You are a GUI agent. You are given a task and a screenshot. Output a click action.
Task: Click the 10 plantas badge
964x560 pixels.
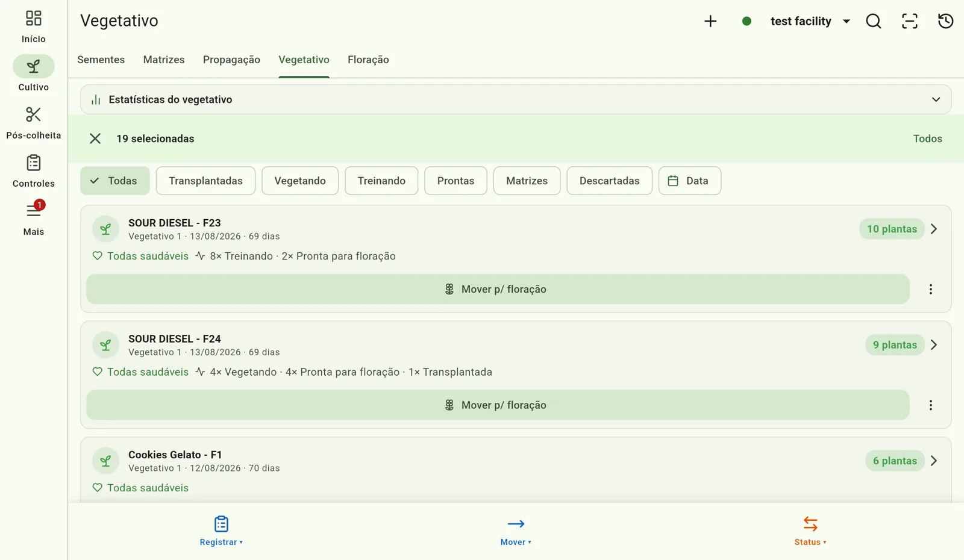[x=892, y=229]
